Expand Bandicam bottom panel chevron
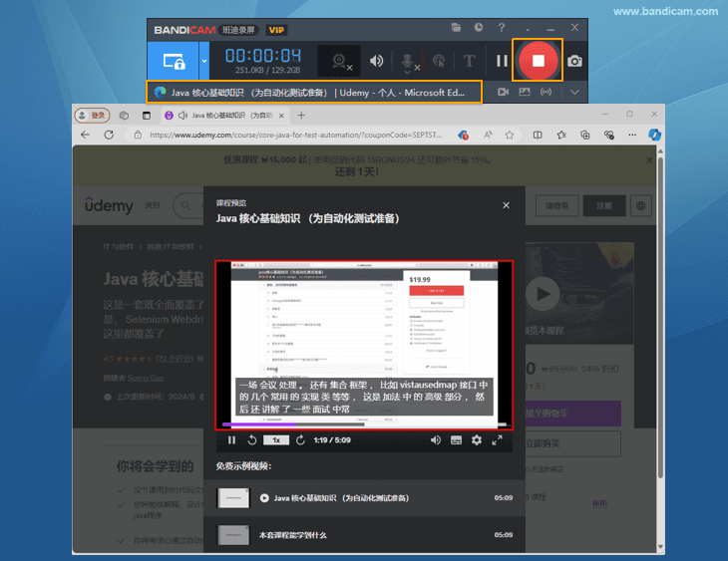Screen dimensions: 728x561 (574, 92)
